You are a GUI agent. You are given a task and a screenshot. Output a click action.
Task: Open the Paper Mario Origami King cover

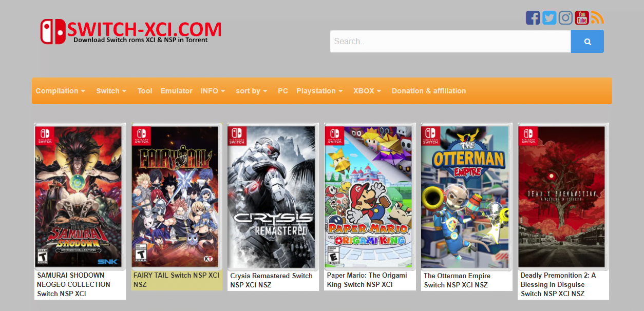click(370, 196)
